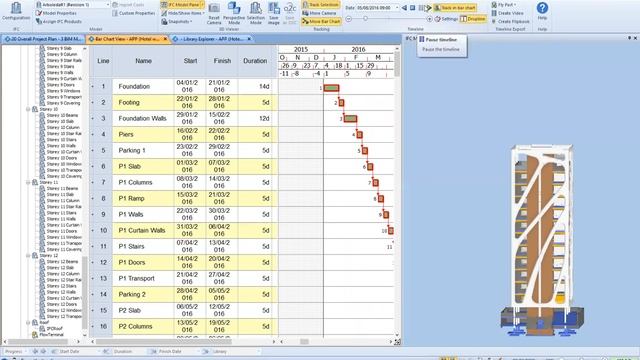Close the Library Explorer tab

(x=249, y=39)
